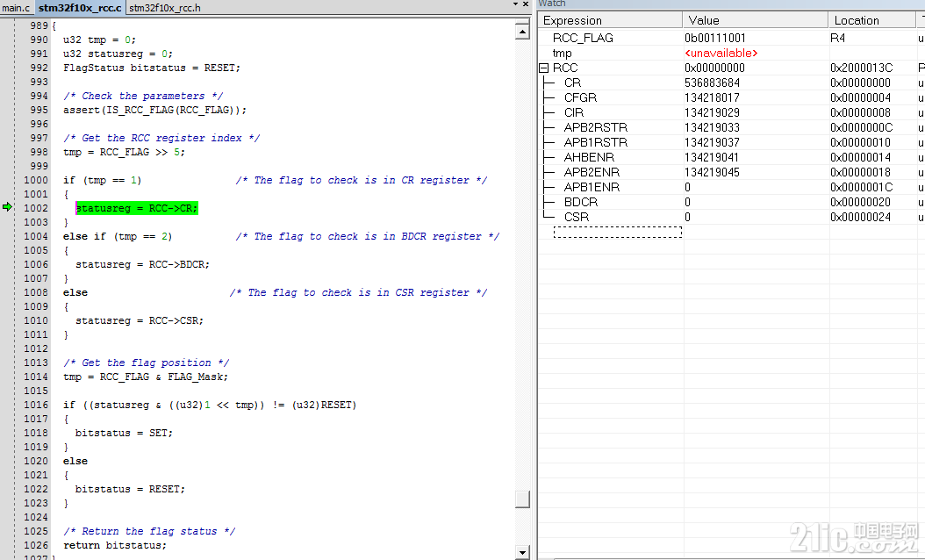The image size is (925, 560).
Task: Click the APB2RSTR value 134219033
Action: [x=712, y=127]
